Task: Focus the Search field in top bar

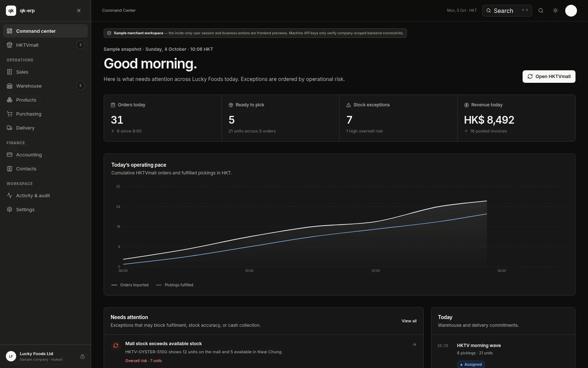Action: point(507,11)
